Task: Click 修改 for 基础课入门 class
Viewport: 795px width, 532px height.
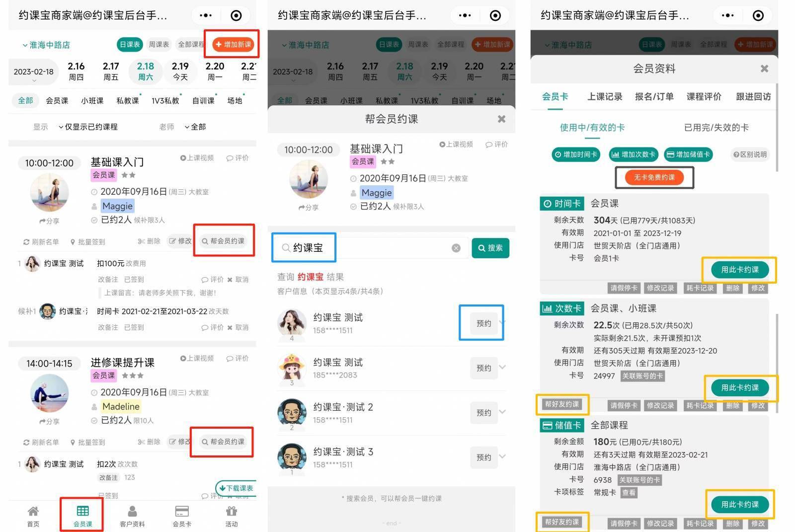Action: (180, 241)
